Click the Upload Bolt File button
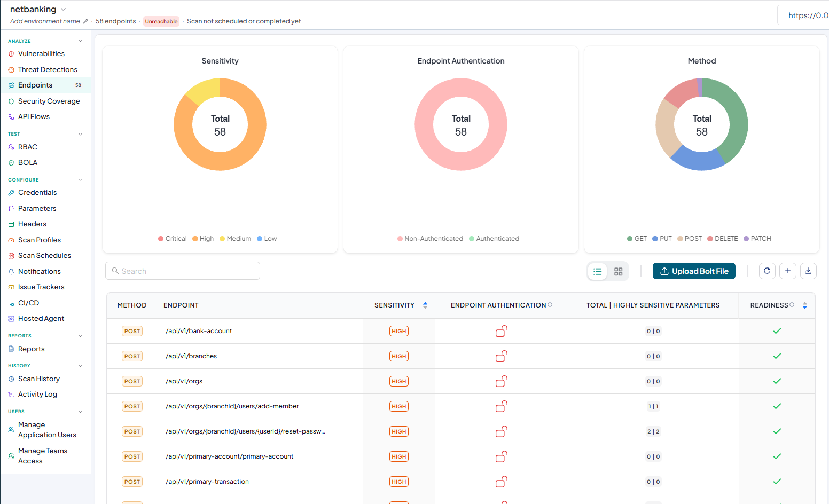The width and height of the screenshot is (829, 504). coord(694,271)
